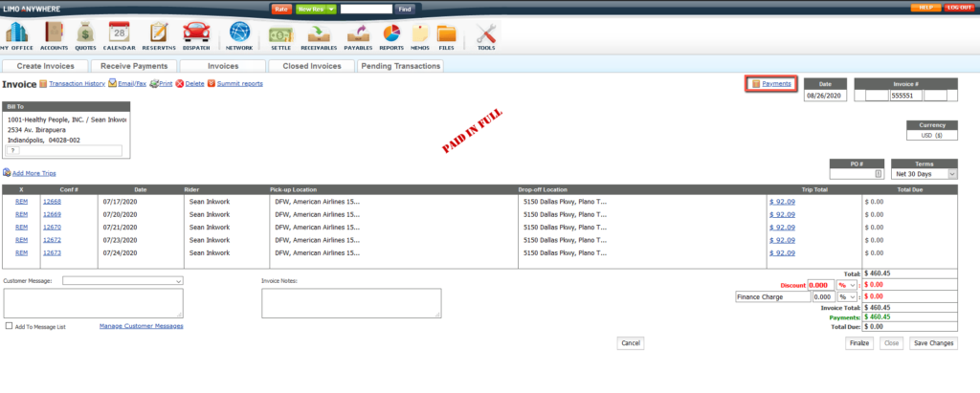
Task: Open the Calendar icon
Action: [119, 32]
